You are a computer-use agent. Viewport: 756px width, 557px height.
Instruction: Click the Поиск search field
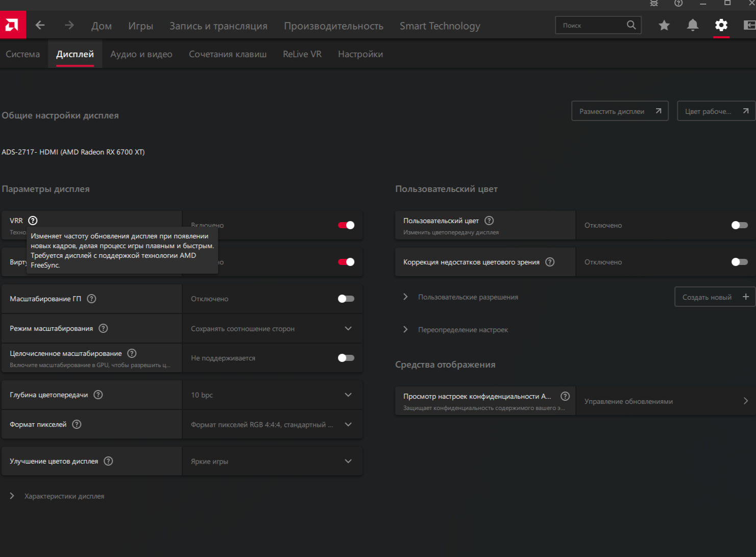(592, 25)
